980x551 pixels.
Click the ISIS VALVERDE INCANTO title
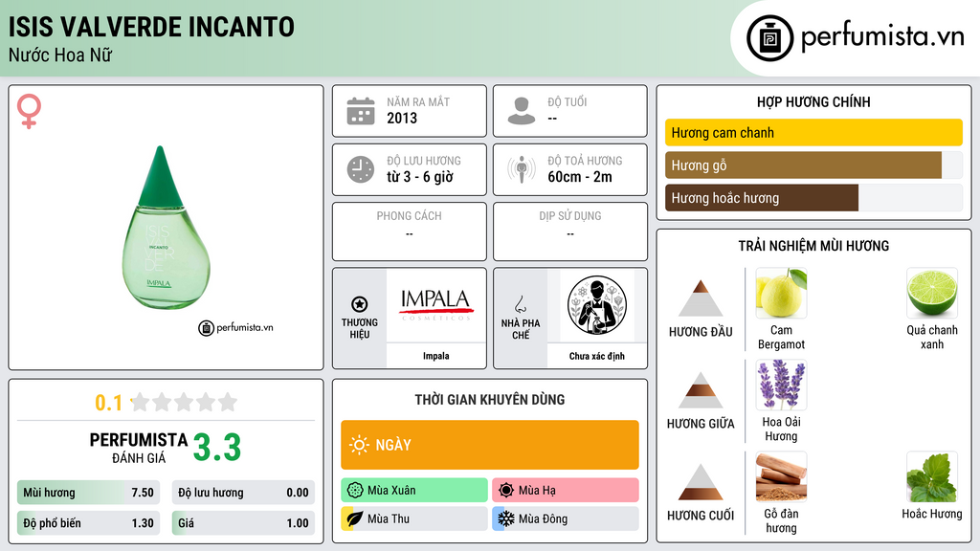[x=151, y=27]
